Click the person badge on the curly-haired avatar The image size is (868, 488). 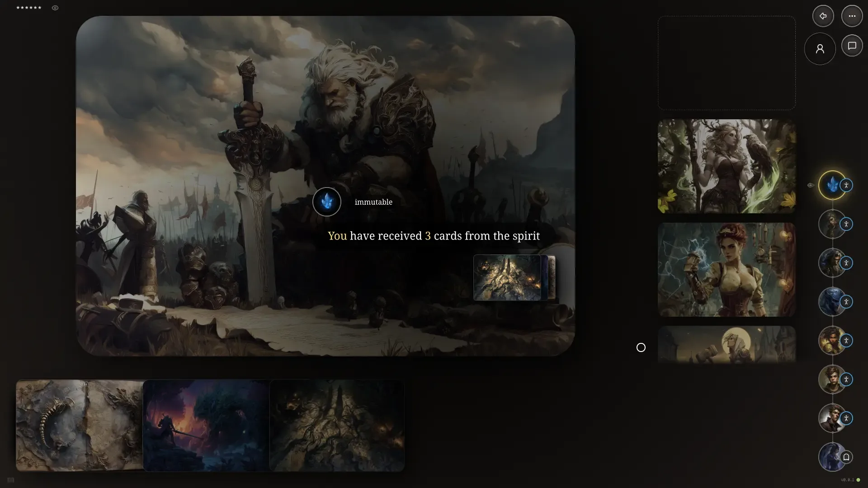pyautogui.click(x=846, y=341)
